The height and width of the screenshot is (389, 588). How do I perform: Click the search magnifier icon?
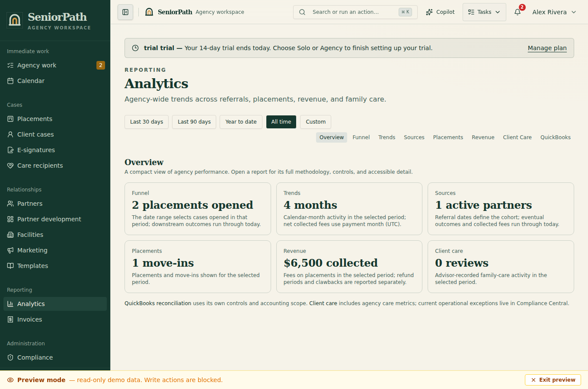coord(302,12)
